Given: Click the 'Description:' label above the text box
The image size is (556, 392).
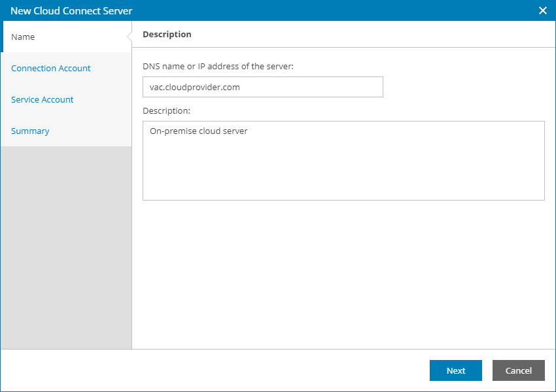Looking at the screenshot, I should (166, 110).
